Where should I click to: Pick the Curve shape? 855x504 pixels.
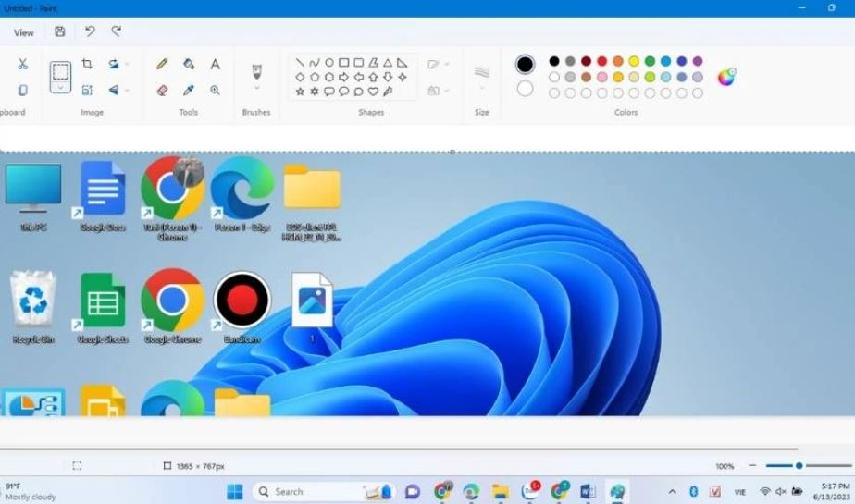click(315, 63)
